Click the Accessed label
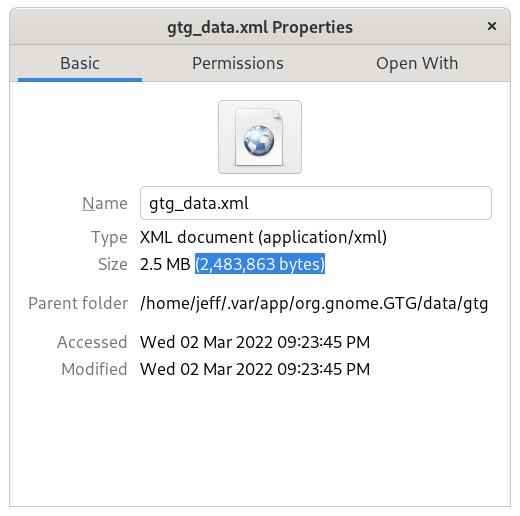Viewport: 520px width, 516px height. (92, 342)
